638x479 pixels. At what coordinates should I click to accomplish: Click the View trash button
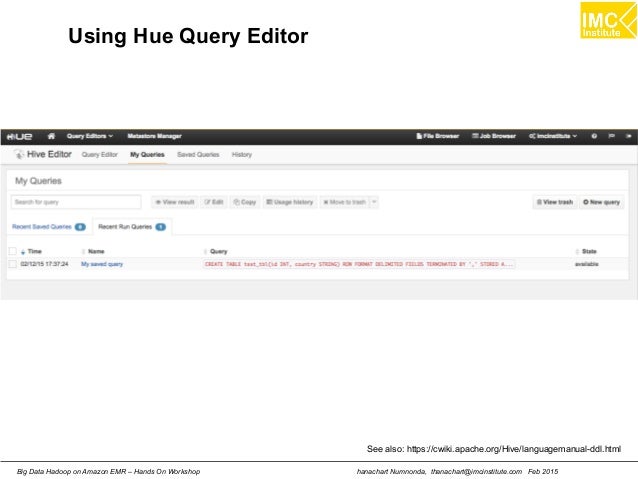[x=555, y=202]
